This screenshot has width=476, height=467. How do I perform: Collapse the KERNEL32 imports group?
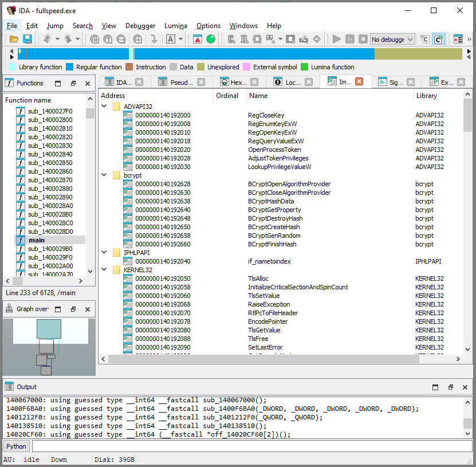click(x=104, y=270)
